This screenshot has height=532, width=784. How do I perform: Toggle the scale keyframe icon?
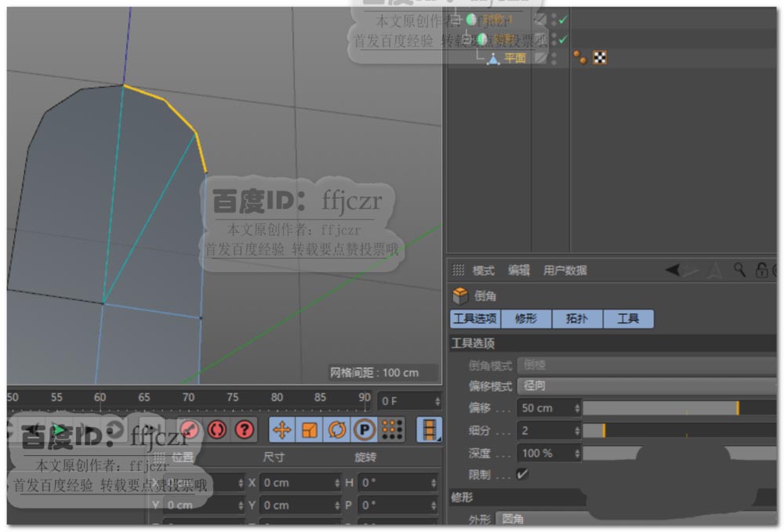(x=310, y=429)
